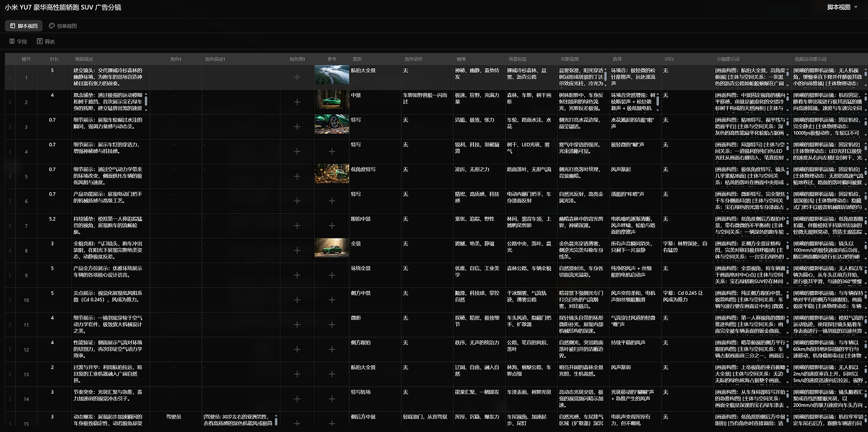Select the 情绪 column header

(479, 59)
